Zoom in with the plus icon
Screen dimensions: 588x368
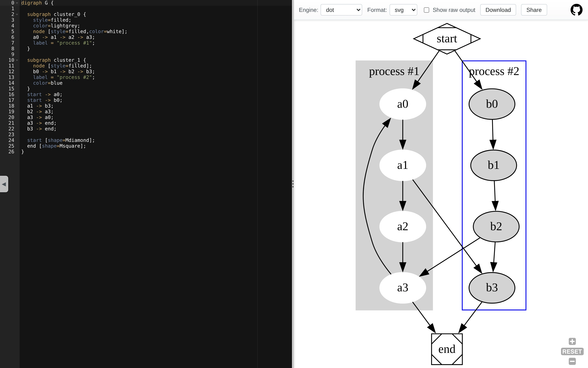pos(572,341)
